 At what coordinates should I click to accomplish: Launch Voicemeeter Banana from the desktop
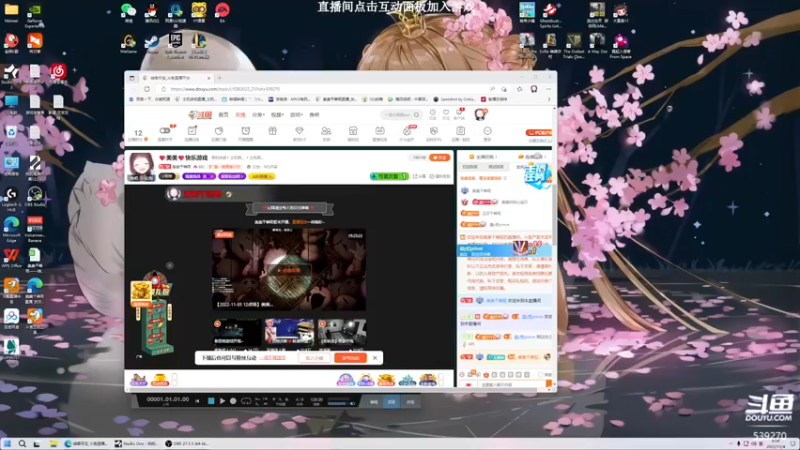point(35,229)
